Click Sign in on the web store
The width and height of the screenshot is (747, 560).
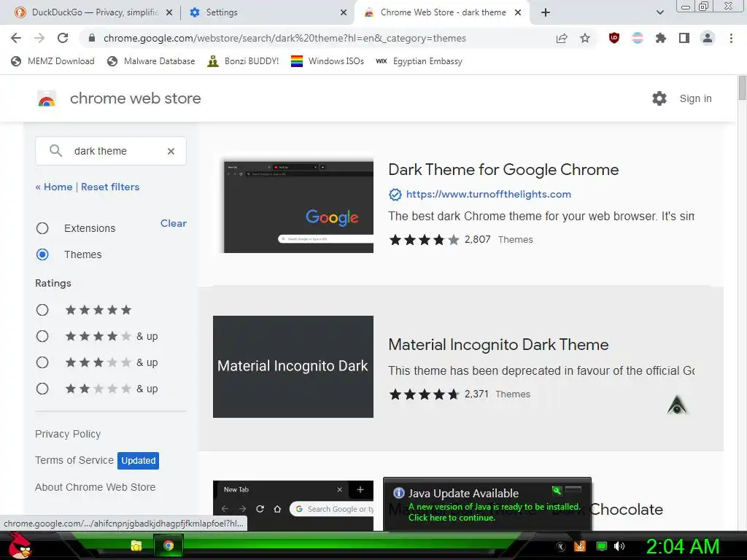point(695,98)
